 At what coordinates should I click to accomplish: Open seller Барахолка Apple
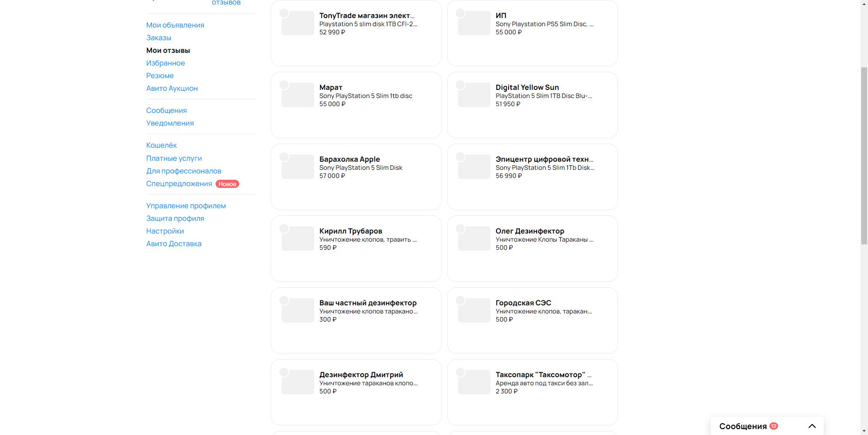click(x=349, y=159)
